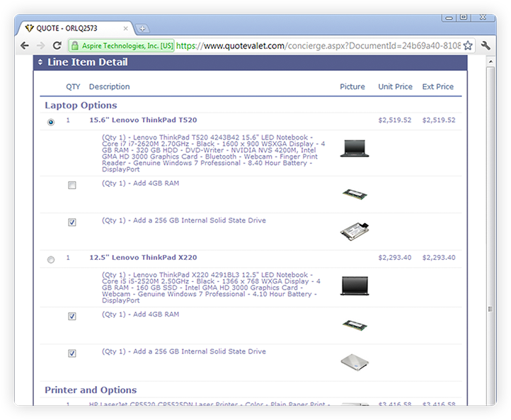Uncheck Add 4GB RAM under the X220
Viewport: 511px width, 420px height.
coord(72,316)
